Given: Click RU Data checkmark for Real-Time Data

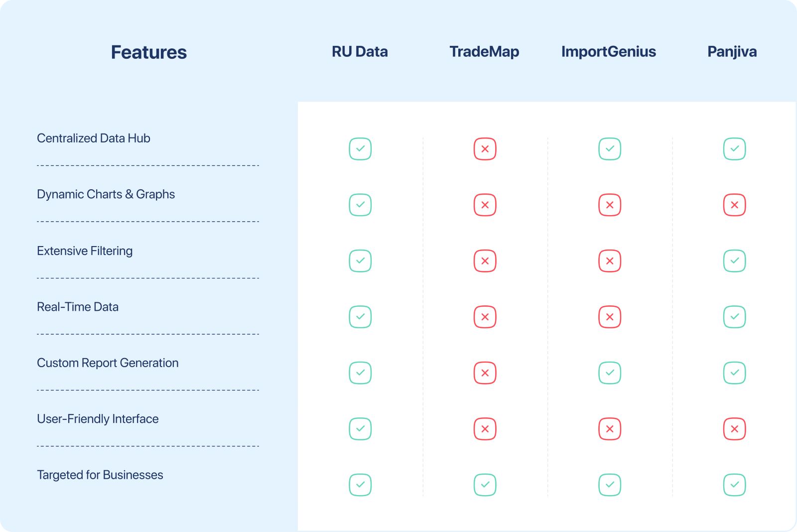Looking at the screenshot, I should point(360,317).
